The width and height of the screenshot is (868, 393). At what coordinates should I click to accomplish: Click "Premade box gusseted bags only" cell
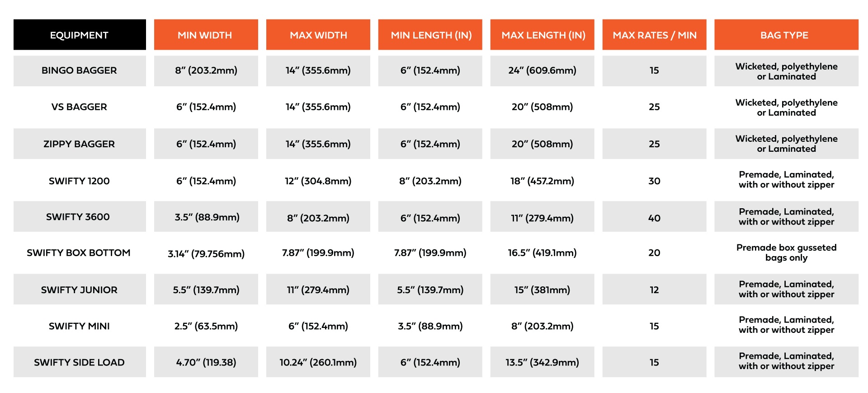click(786, 253)
